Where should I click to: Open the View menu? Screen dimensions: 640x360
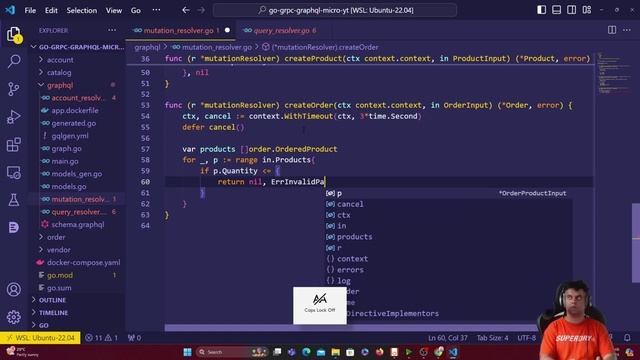[x=114, y=11]
